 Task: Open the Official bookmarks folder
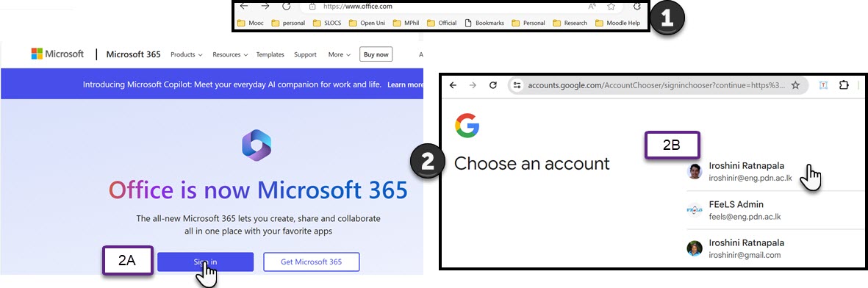pyautogui.click(x=442, y=24)
